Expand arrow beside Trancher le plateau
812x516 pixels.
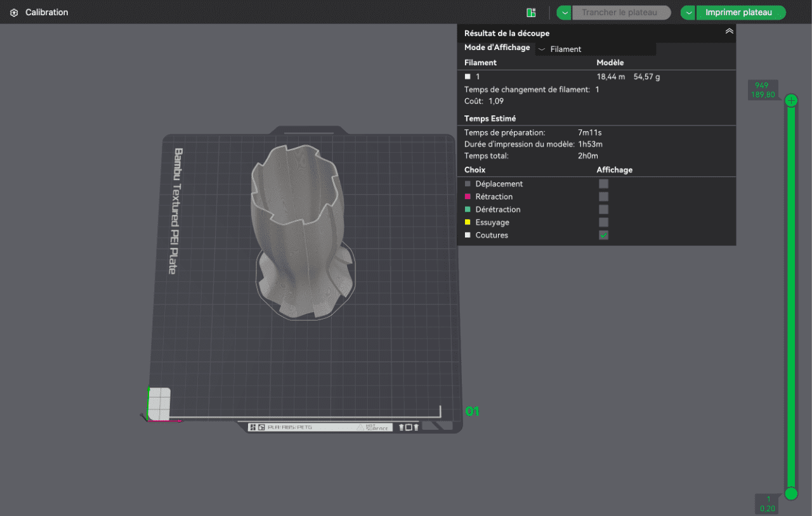coord(565,13)
